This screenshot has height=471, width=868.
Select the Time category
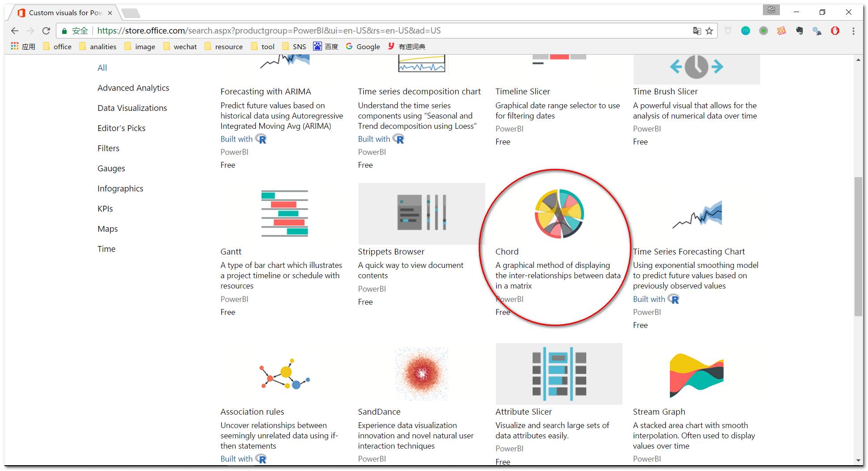pyautogui.click(x=106, y=249)
